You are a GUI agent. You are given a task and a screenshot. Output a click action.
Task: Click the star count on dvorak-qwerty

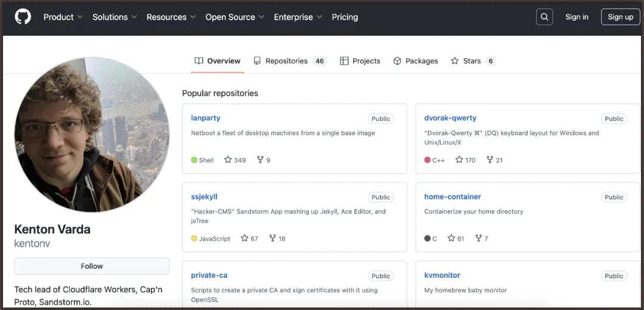(x=465, y=160)
